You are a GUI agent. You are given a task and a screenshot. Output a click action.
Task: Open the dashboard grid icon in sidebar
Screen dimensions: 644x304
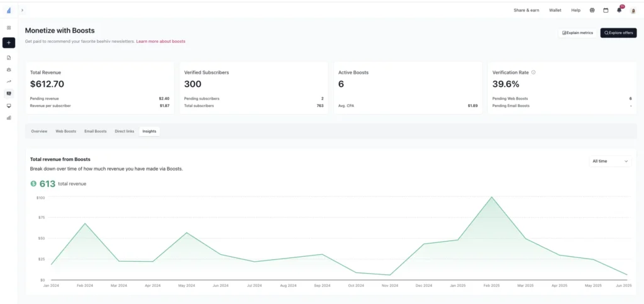[x=9, y=28]
